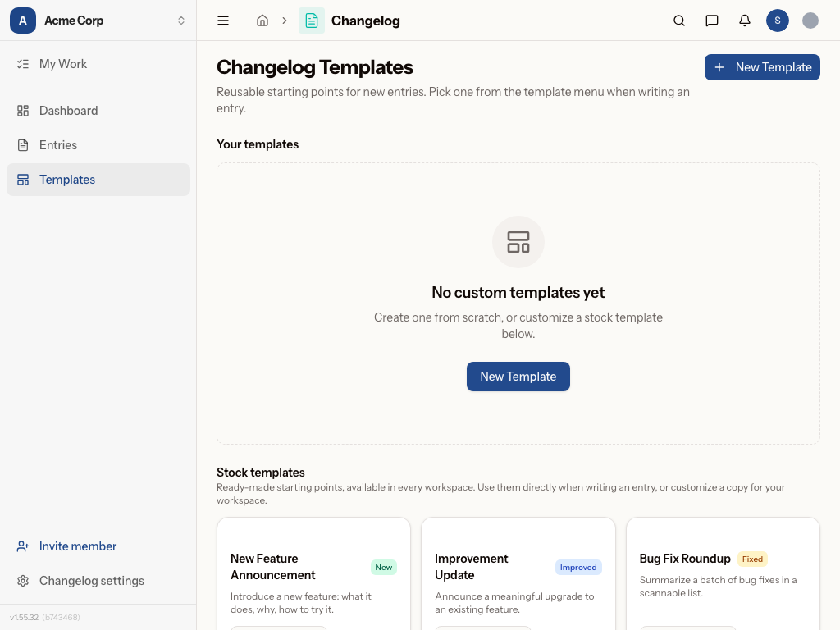Viewport: 840px width, 630px height.
Task: Click top-right New Template button with plus
Action: tap(762, 67)
